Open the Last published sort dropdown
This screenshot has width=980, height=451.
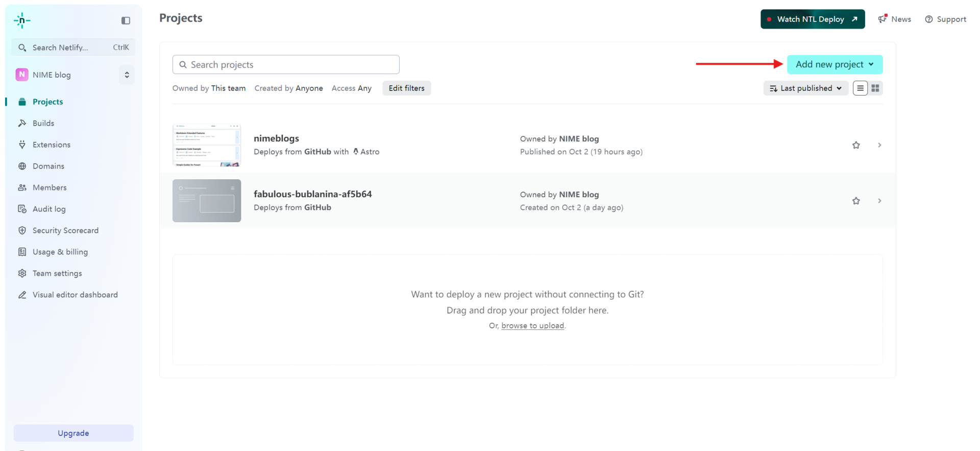[805, 88]
